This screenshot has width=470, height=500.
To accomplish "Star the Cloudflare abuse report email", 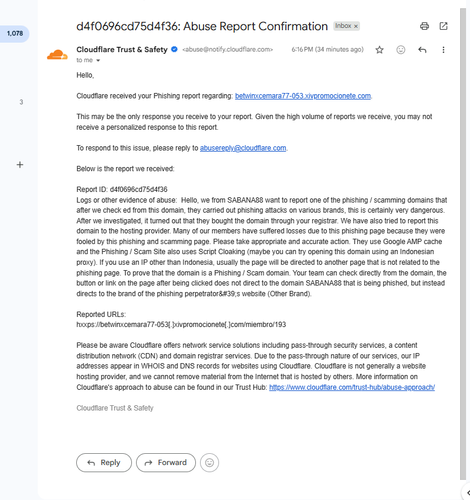I will (x=379, y=50).
